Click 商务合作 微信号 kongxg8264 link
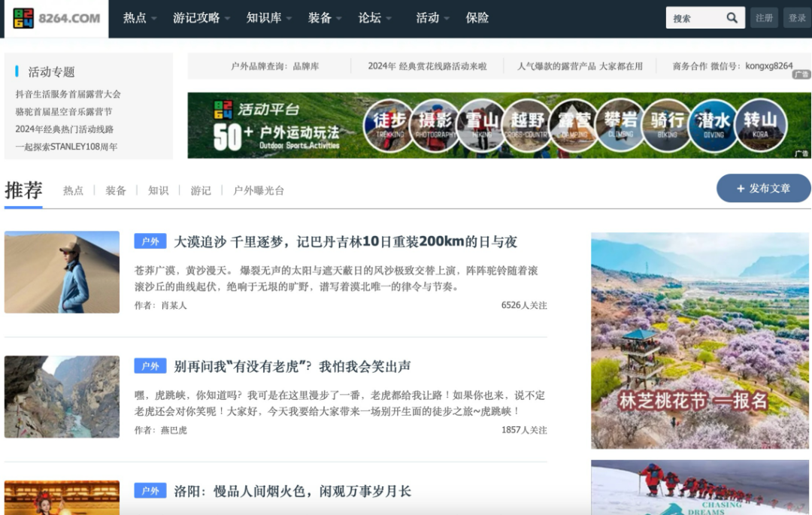The image size is (812, 515). click(x=732, y=66)
